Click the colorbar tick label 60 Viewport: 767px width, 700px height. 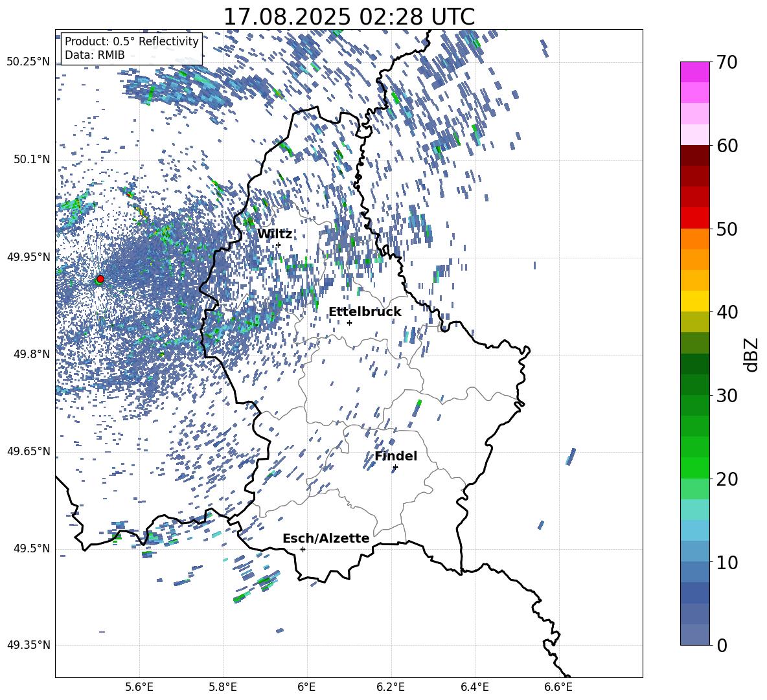pyautogui.click(x=727, y=146)
